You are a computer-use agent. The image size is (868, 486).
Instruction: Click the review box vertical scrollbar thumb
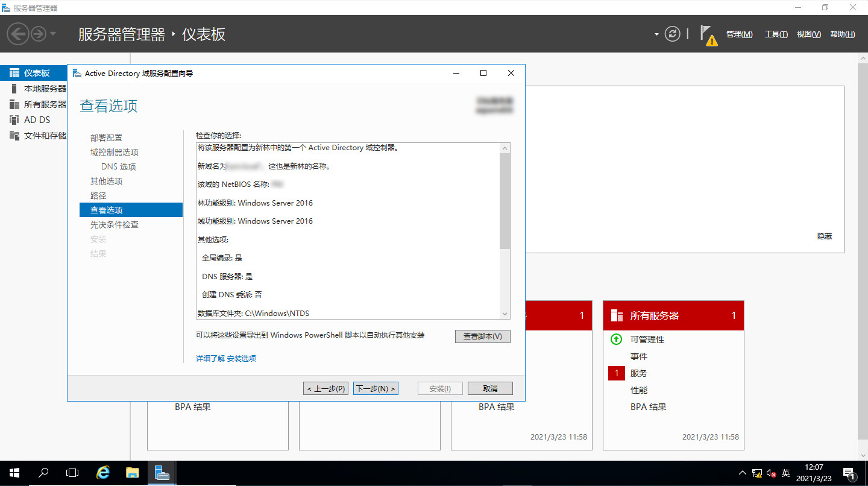tap(505, 201)
